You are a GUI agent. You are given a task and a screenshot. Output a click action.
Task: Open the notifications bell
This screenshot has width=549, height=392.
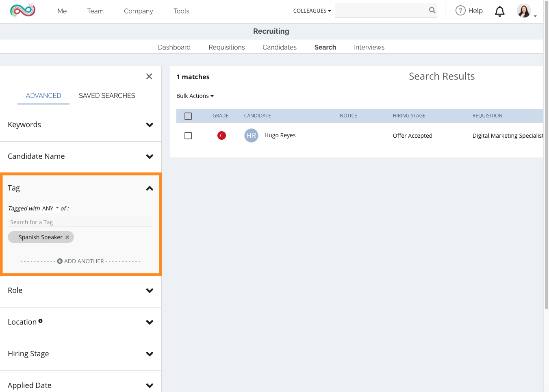pos(499,11)
